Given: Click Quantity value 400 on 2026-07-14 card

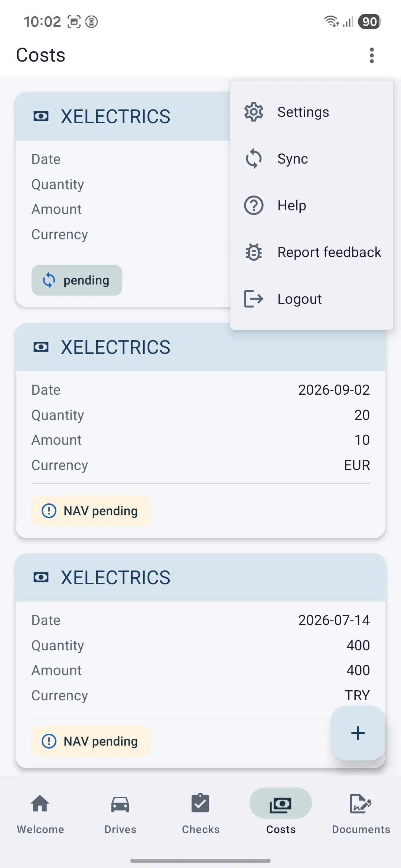Looking at the screenshot, I should click(358, 645).
